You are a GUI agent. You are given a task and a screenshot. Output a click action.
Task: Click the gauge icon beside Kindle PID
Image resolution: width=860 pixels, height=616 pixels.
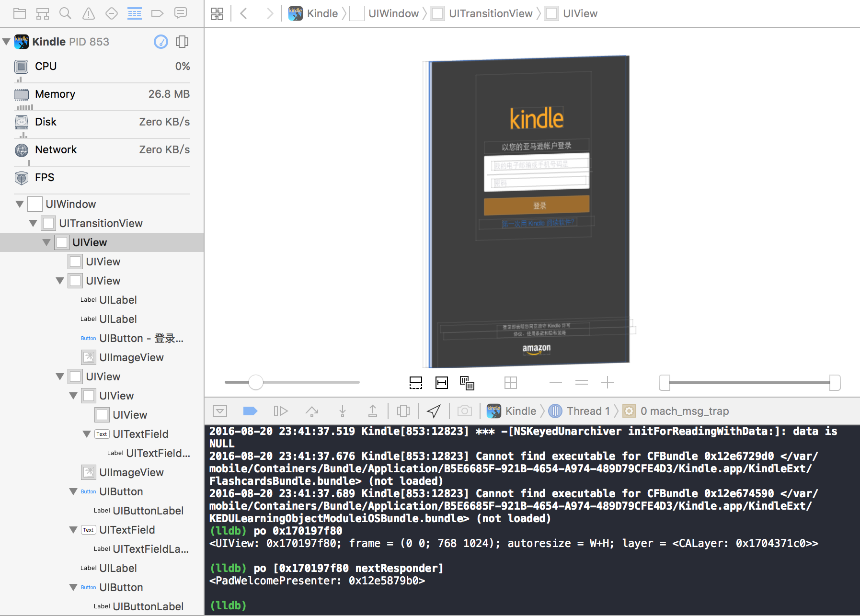coord(161,42)
